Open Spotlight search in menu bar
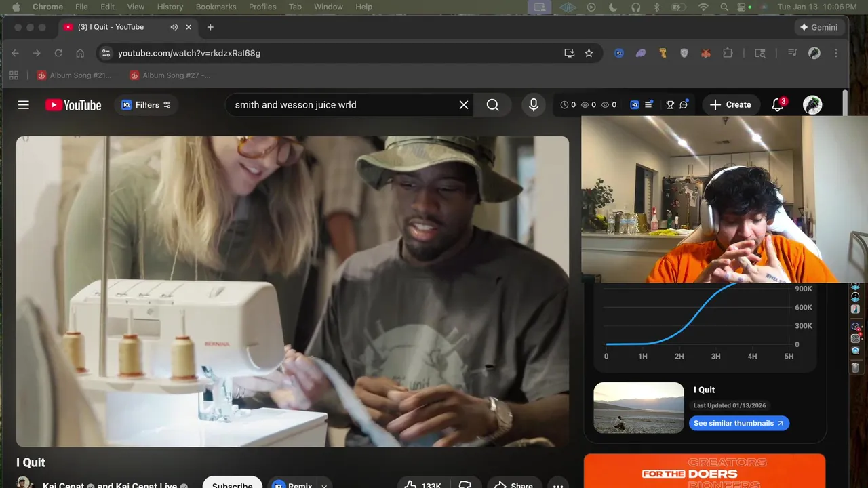Screen dimensions: 868x488 pyautogui.click(x=724, y=7)
